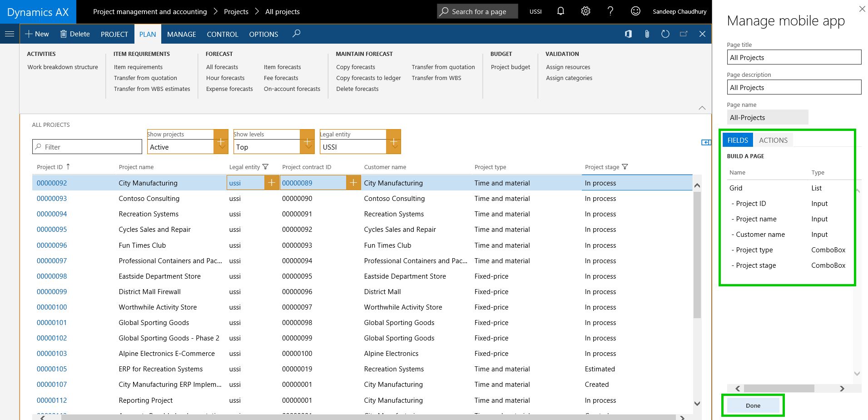Switch to the MANAGE ribbon tab

click(181, 35)
